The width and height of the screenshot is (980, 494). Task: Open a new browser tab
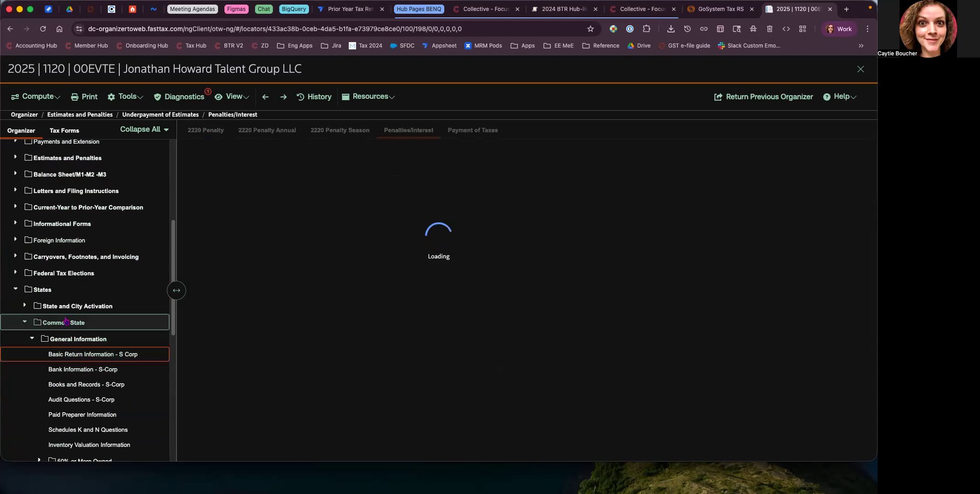pos(846,9)
